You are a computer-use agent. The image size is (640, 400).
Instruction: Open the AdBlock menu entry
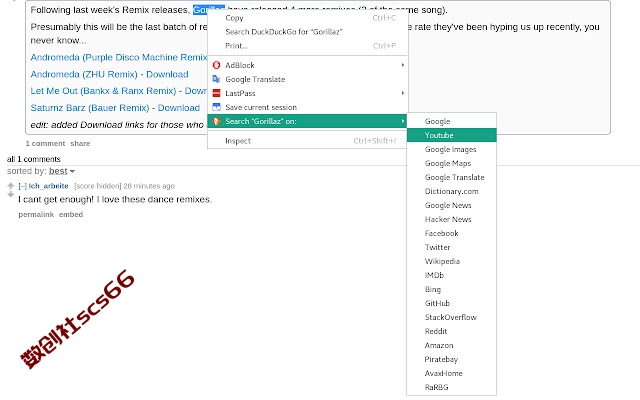point(308,65)
